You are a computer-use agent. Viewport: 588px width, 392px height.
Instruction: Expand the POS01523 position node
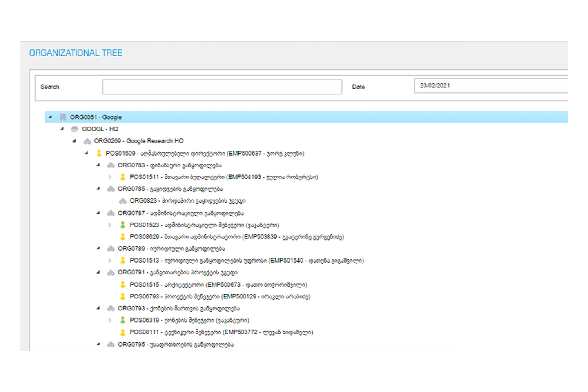pyautogui.click(x=110, y=225)
